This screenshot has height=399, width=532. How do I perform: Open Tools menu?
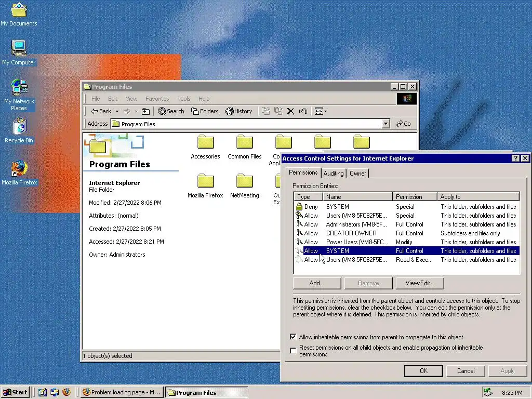tap(183, 99)
